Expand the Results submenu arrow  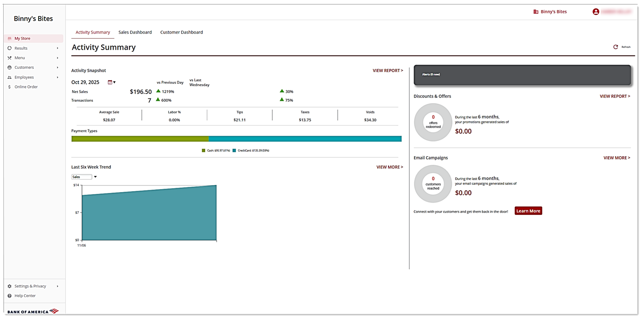(x=58, y=48)
